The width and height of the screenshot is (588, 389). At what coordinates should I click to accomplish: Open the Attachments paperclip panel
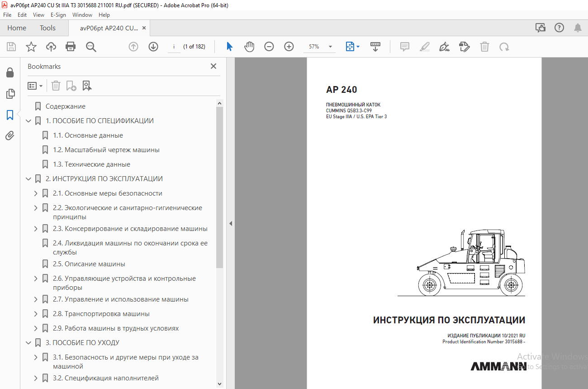click(x=10, y=136)
